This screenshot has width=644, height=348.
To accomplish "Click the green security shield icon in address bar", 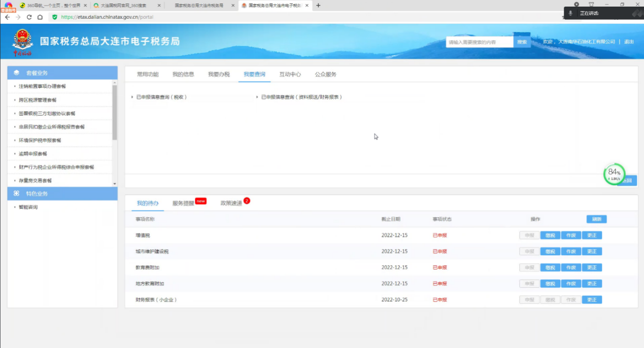I will point(55,17).
